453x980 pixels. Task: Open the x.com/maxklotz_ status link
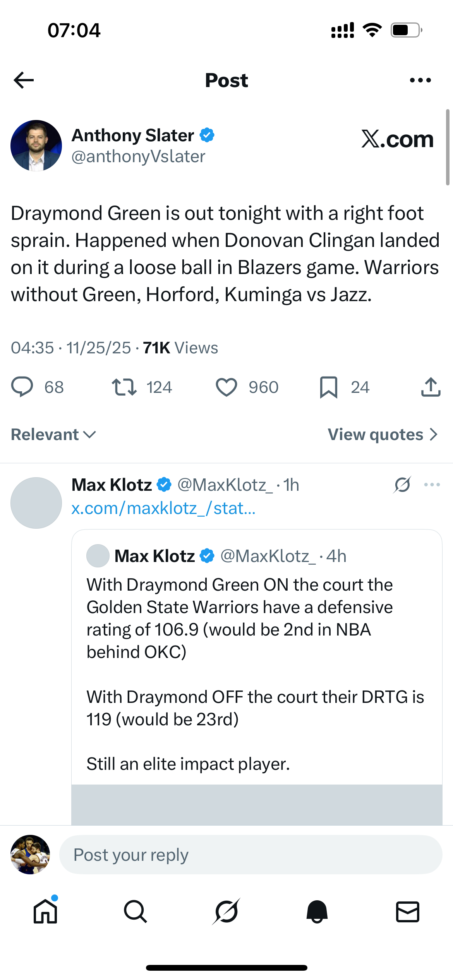(163, 508)
